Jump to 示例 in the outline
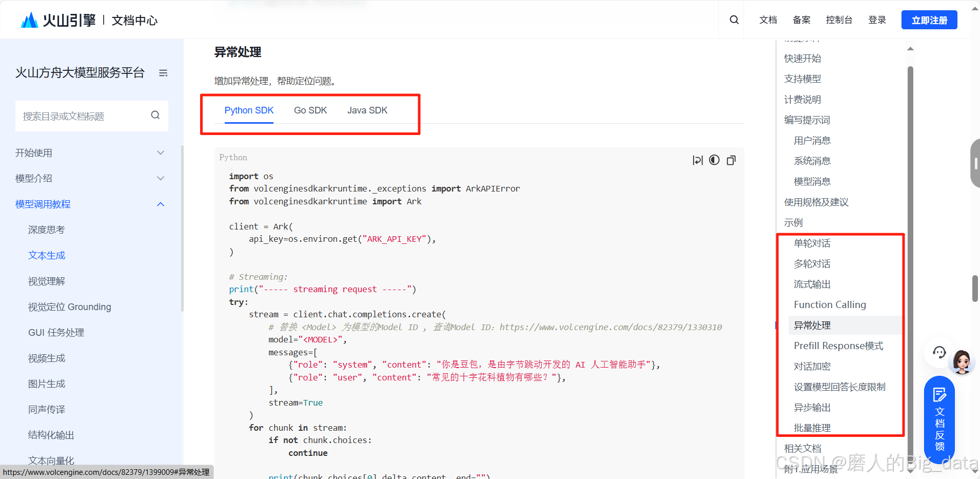Screen dimensions: 980x479 [x=793, y=223]
